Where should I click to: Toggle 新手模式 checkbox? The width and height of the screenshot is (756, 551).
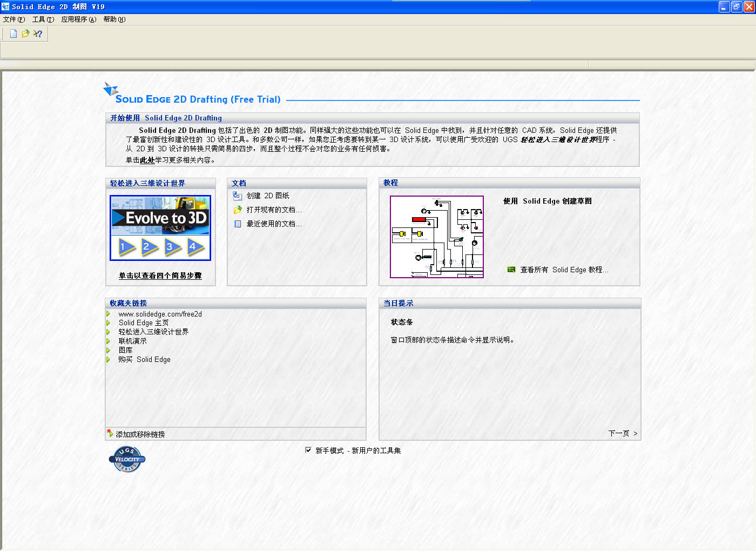(308, 450)
